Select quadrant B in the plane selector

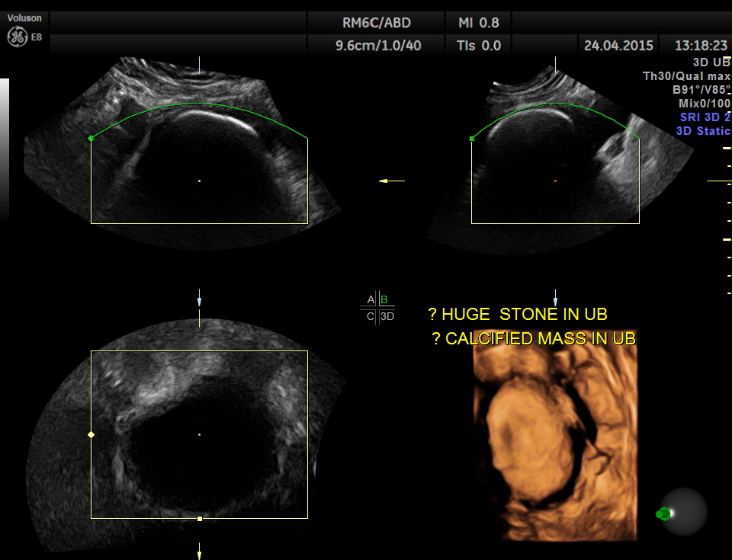tap(384, 299)
